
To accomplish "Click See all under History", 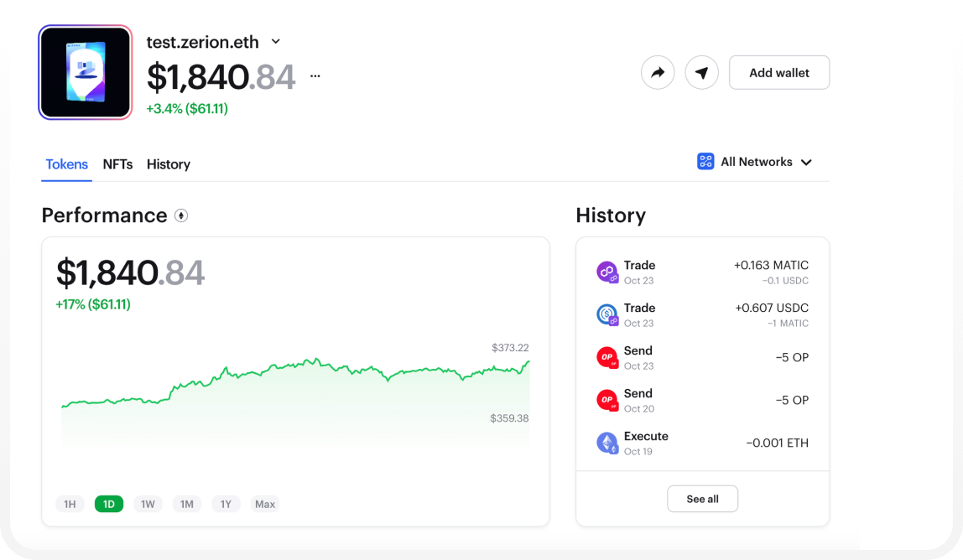I will (x=702, y=498).
